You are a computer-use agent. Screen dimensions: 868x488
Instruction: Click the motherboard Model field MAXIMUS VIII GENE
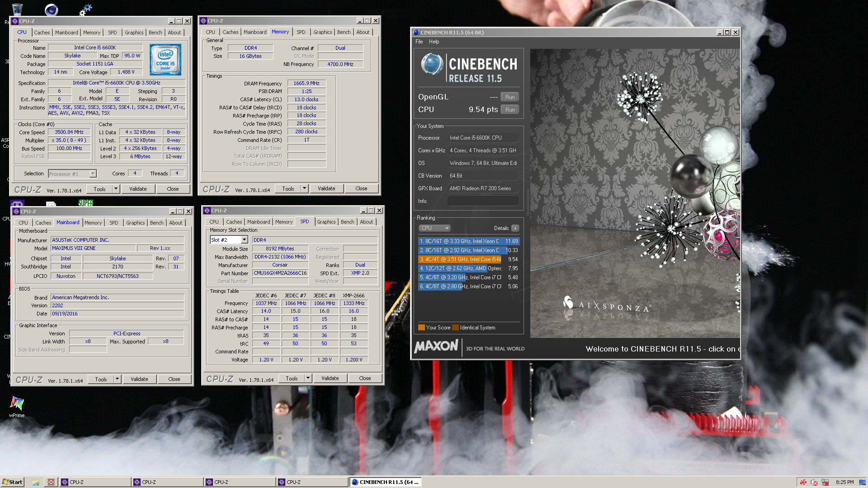pos(93,249)
